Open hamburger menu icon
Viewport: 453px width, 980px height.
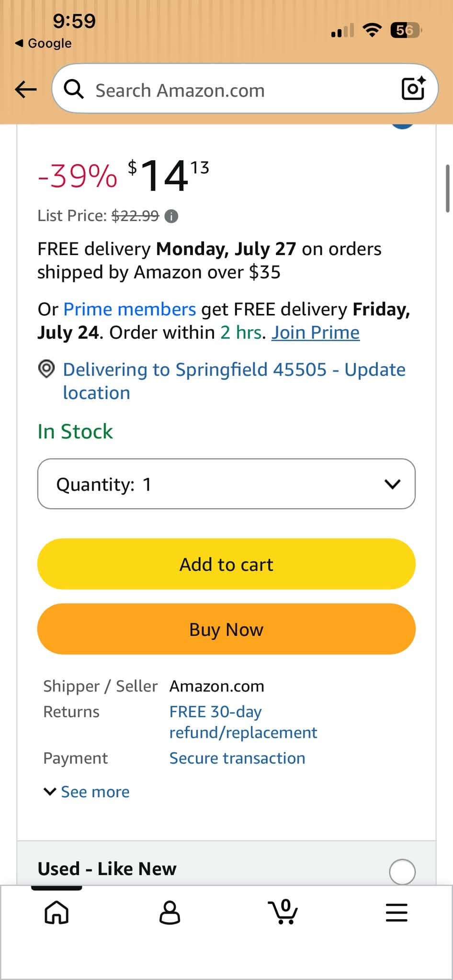click(x=396, y=913)
